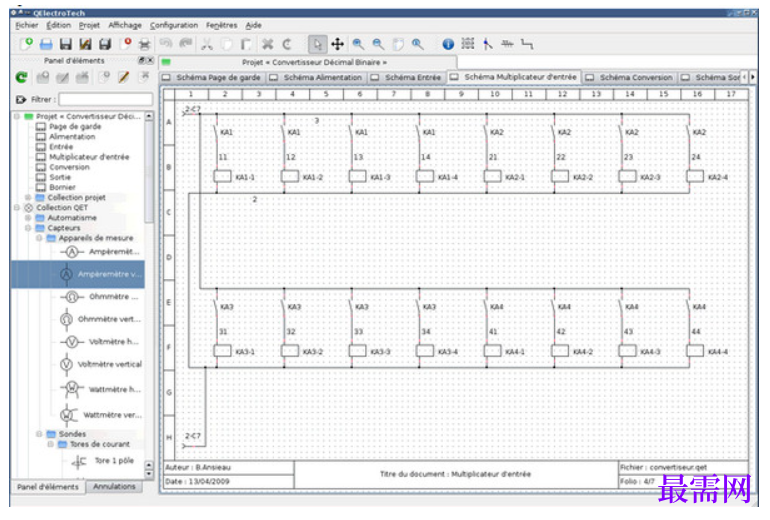The image size is (770, 520).
Task: Activate the move/pan view tool
Action: coord(337,44)
